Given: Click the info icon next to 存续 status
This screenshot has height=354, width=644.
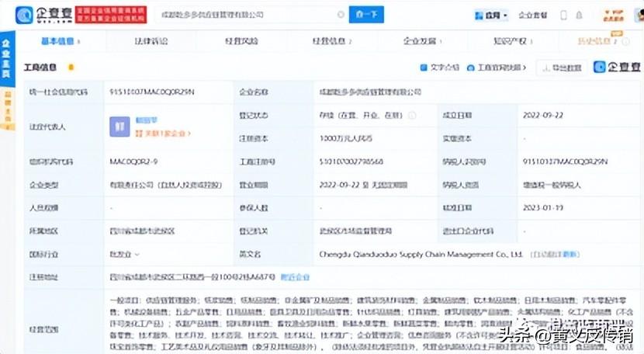Looking at the screenshot, I should pyautogui.click(x=412, y=116).
